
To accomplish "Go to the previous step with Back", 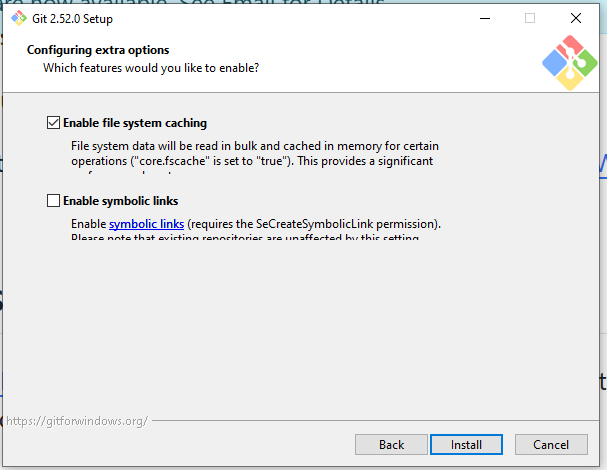I will (x=391, y=444).
